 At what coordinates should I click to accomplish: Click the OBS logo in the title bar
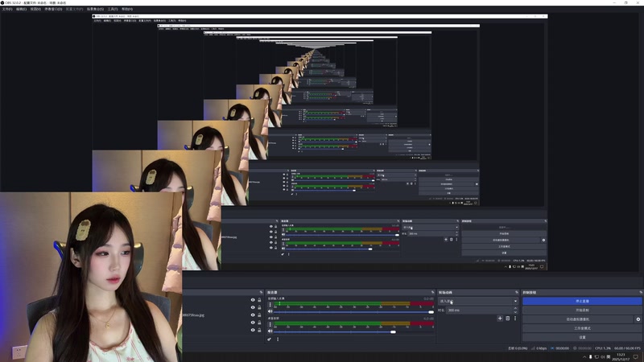tap(2, 2)
